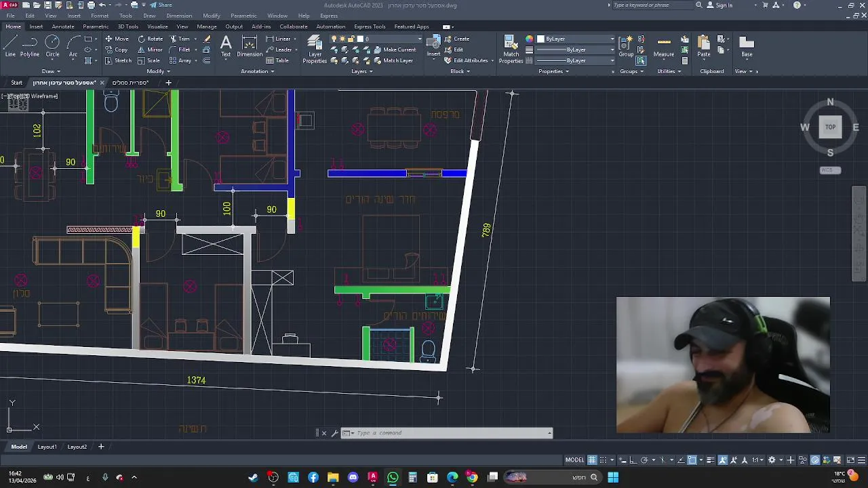Image resolution: width=868 pixels, height=488 pixels.
Task: Insert a Table annotation
Action: 277,60
